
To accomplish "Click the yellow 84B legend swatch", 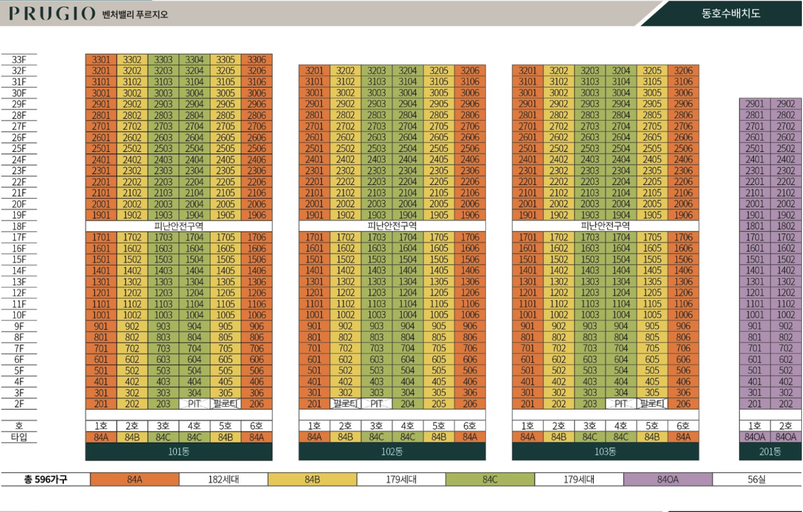I will pyautogui.click(x=312, y=479).
